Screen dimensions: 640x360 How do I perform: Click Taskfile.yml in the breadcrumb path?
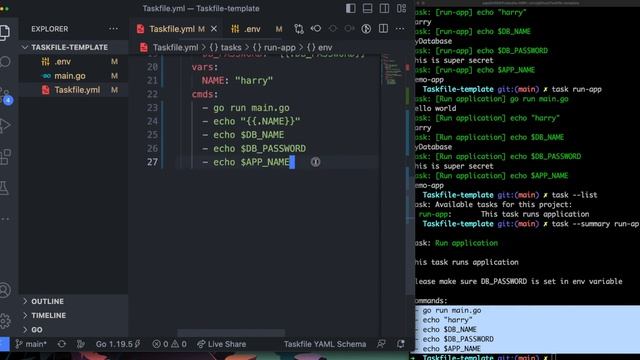point(175,47)
